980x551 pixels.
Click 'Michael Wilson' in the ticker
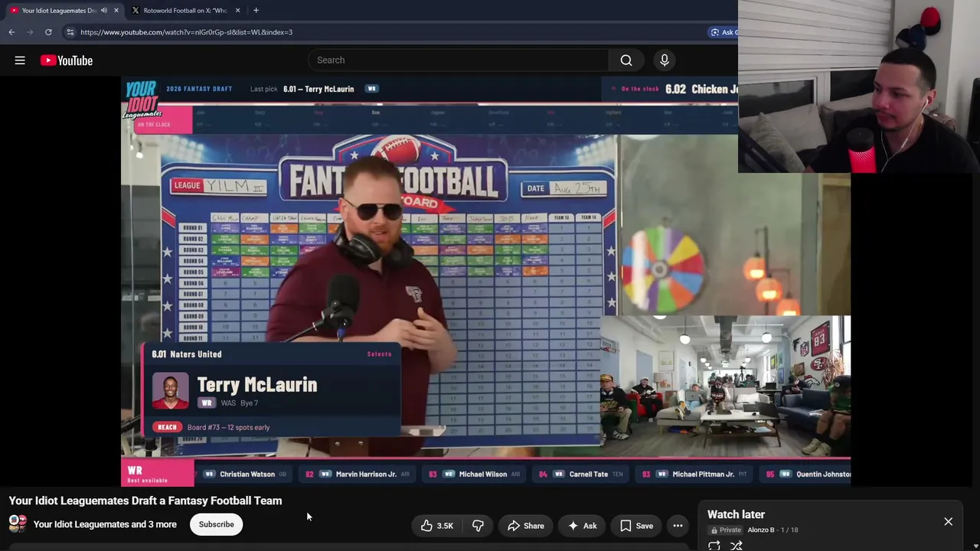tap(482, 474)
